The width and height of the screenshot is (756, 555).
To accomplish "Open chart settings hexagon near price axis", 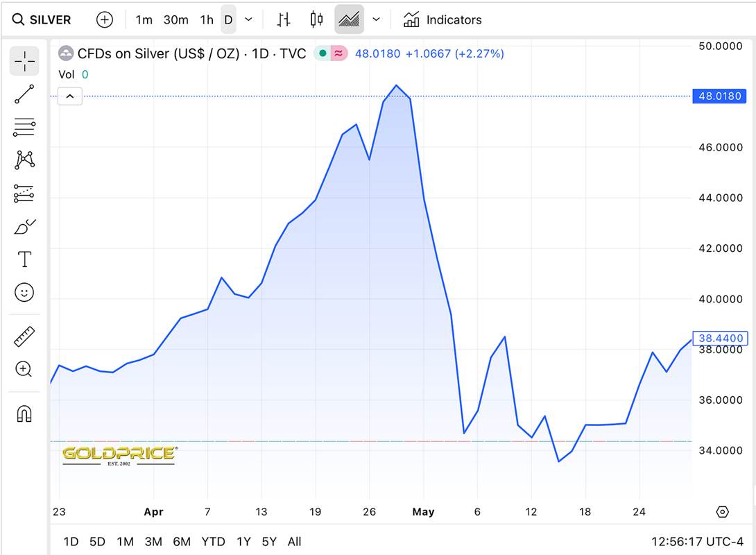I will pos(722,512).
